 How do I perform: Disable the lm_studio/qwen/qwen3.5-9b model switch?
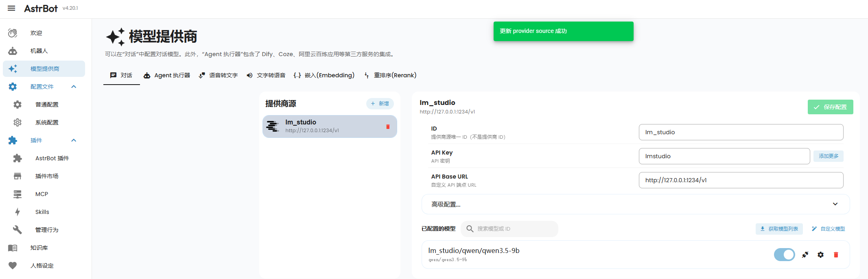(x=784, y=255)
